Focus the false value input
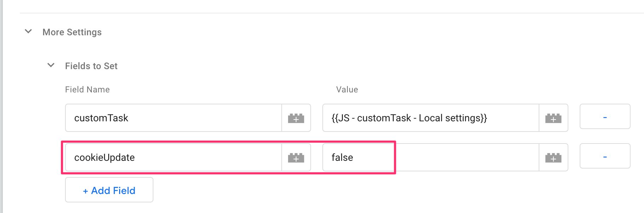644x213 pixels. pyautogui.click(x=431, y=157)
